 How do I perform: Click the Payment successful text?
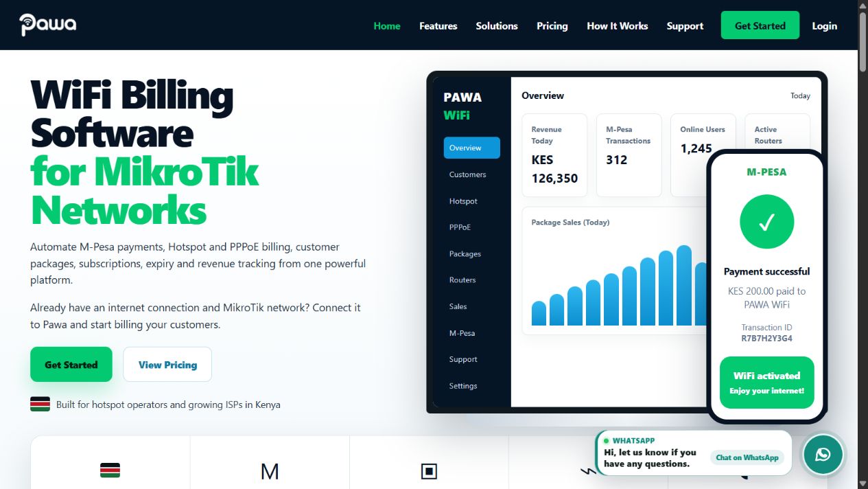tap(766, 271)
